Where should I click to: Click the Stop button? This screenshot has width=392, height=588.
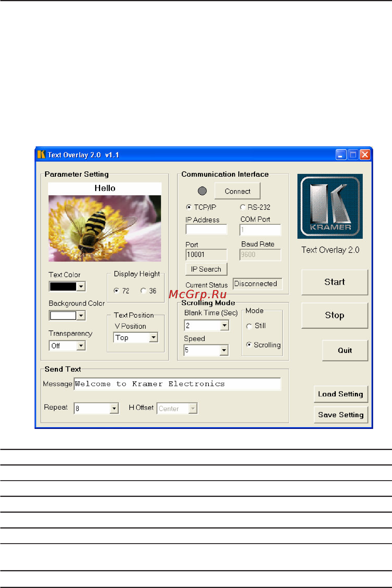click(335, 315)
